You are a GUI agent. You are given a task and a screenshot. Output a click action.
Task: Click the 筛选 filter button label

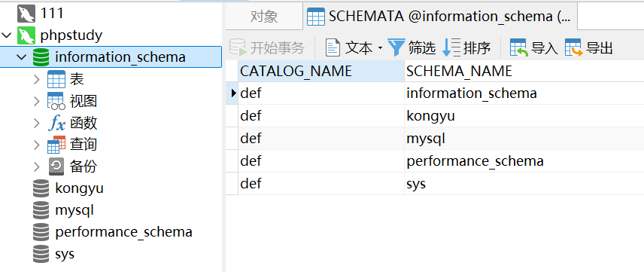(422, 48)
